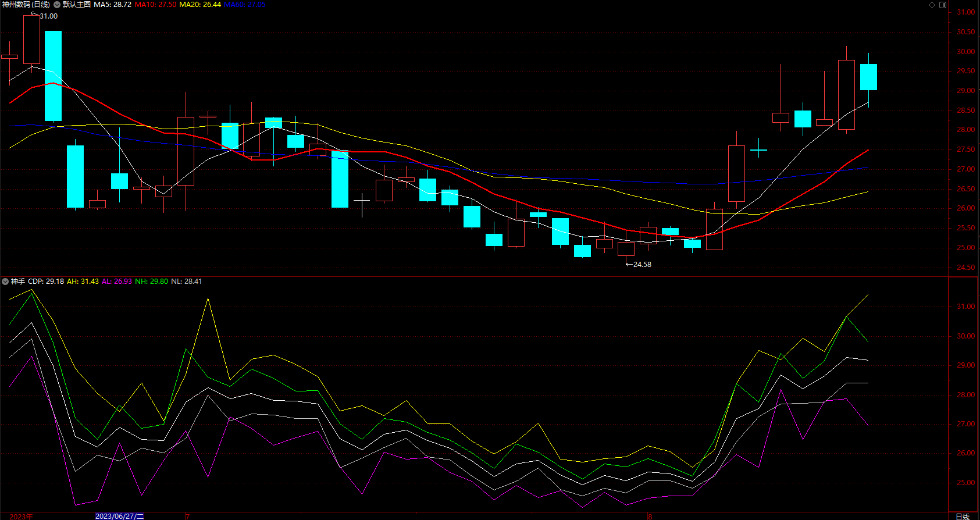This screenshot has height=520, width=980.
Task: Click the 日线 period button at bottom right
Action: tap(963, 516)
